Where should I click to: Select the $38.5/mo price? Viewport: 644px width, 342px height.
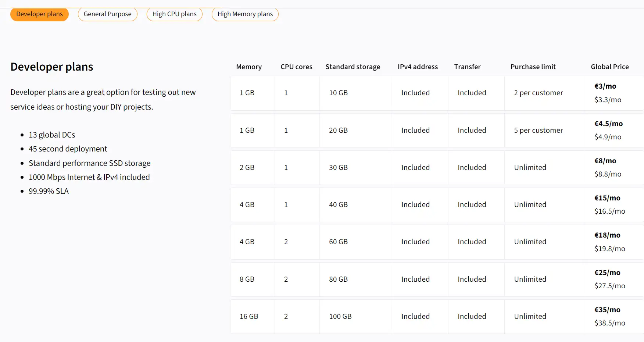(x=609, y=323)
